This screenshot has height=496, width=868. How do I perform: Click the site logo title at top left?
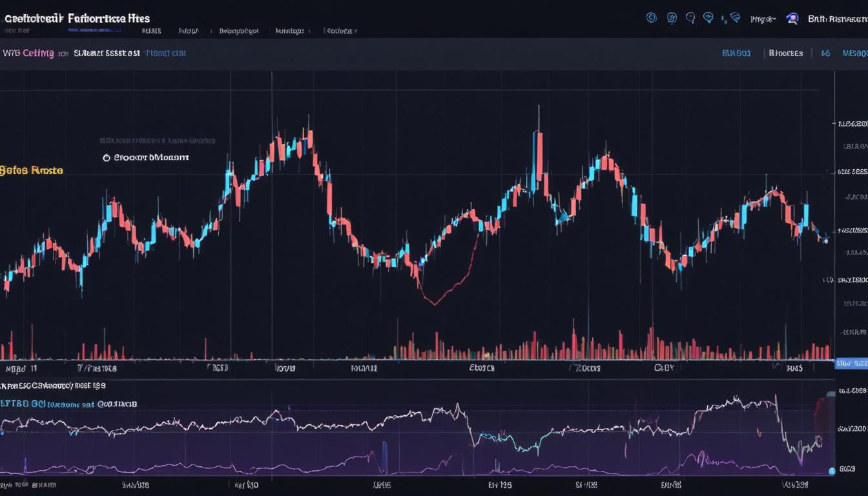[x=74, y=18]
